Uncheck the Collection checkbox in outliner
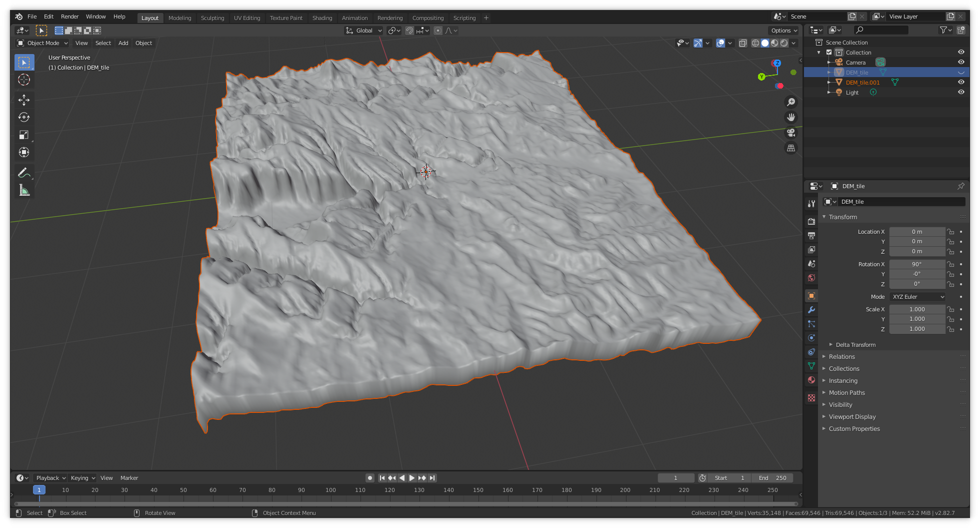This screenshot has width=980, height=528. [x=829, y=52]
